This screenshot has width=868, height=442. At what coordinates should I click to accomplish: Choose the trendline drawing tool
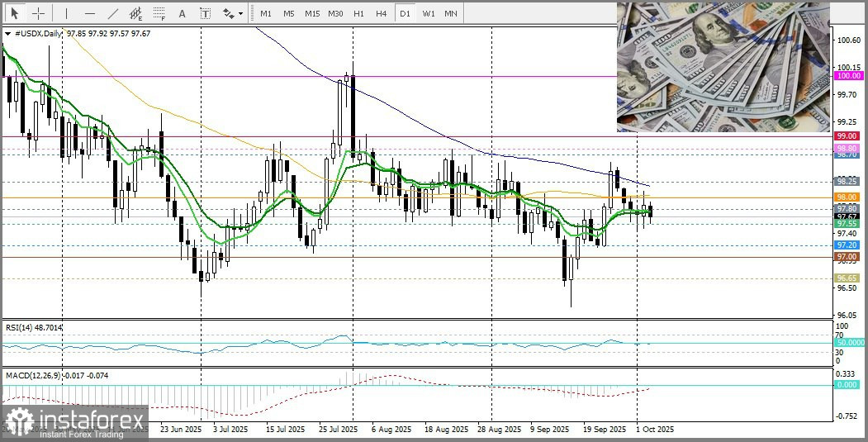pyautogui.click(x=113, y=13)
